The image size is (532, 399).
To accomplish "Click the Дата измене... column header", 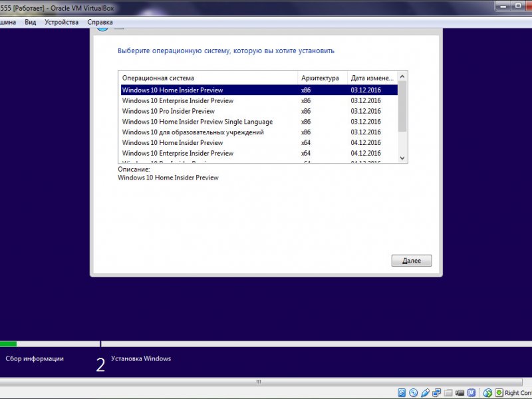I will point(372,78).
